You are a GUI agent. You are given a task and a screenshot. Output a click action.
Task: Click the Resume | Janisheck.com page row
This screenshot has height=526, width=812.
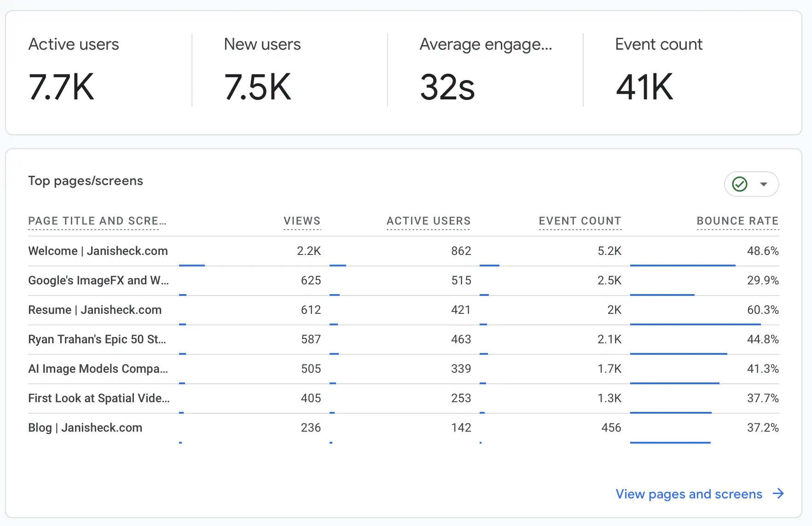tap(95, 310)
